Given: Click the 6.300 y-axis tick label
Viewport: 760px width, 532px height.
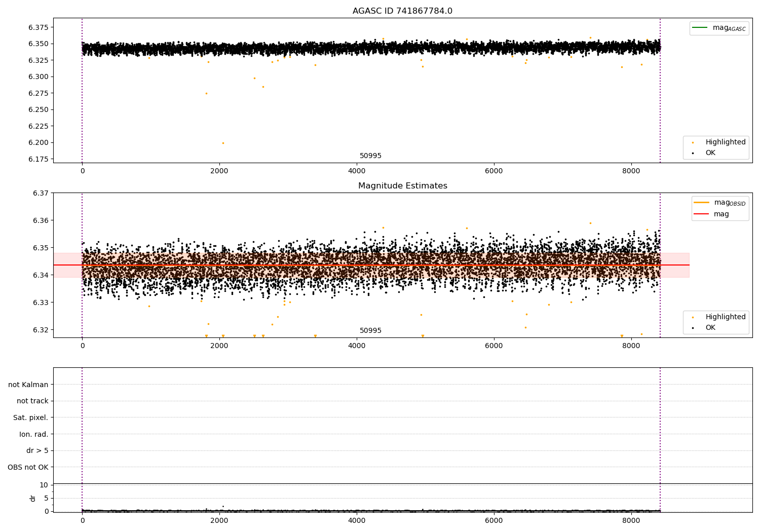Looking at the screenshot, I should 39,77.
